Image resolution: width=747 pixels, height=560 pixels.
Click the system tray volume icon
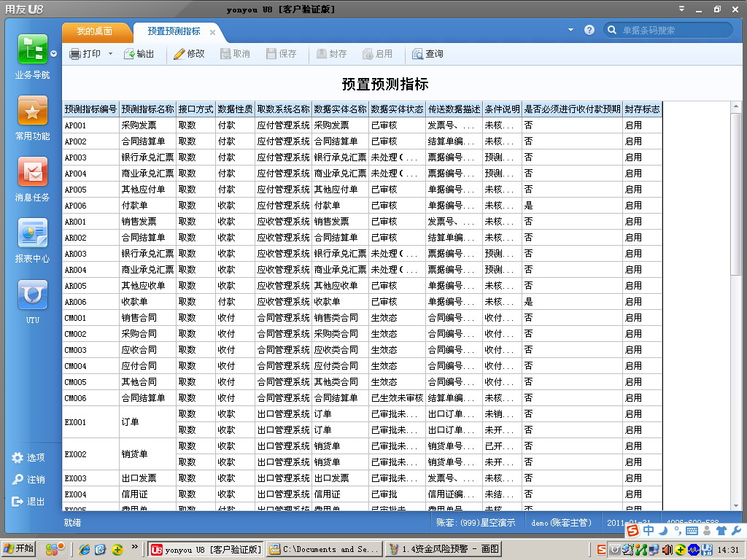pyautogui.click(x=667, y=550)
